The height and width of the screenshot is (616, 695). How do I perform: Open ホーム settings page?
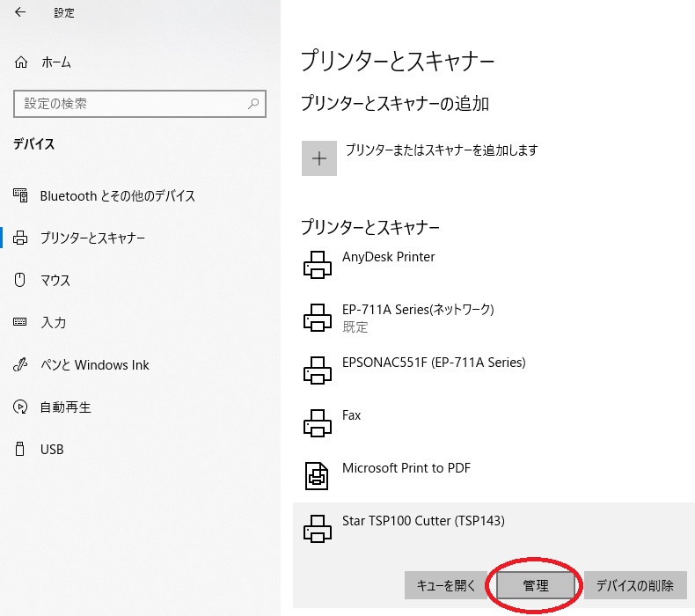(x=55, y=62)
